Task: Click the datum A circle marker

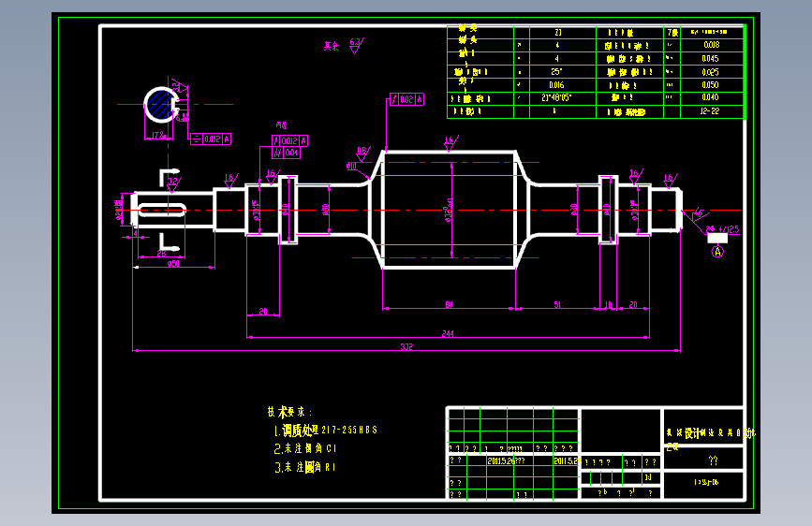Action: (x=717, y=252)
